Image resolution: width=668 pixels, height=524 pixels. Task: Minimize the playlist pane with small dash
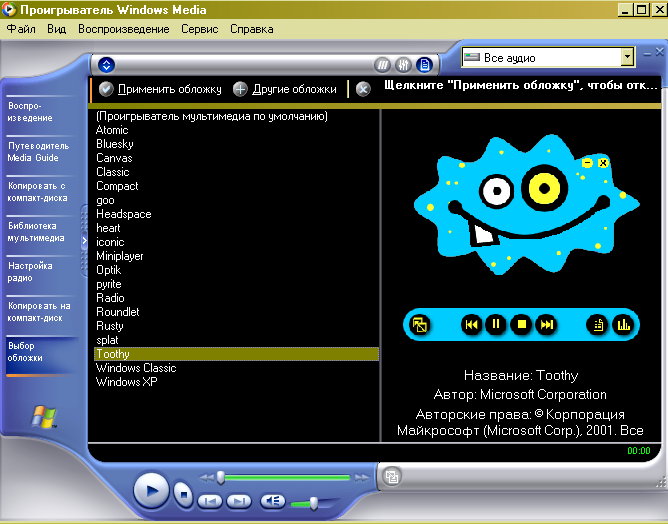pos(648,54)
